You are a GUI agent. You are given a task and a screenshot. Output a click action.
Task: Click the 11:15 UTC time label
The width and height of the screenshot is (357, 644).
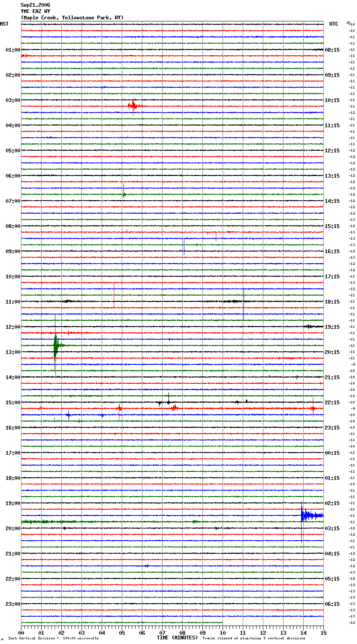click(x=332, y=126)
